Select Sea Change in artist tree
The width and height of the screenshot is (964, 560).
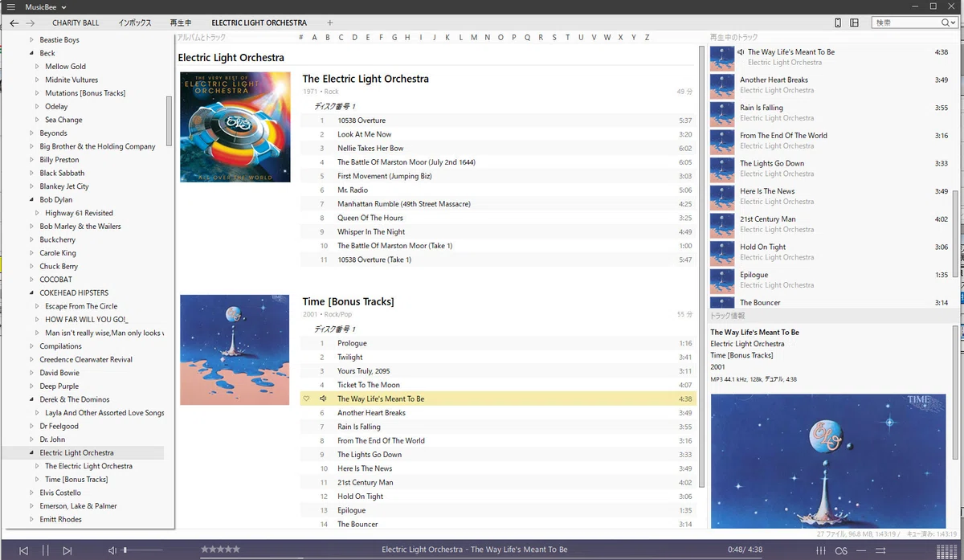coord(63,120)
